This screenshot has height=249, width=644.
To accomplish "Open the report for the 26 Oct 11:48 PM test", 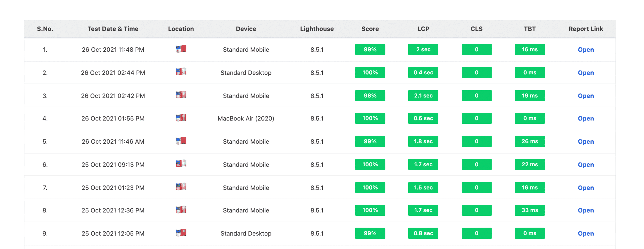I will click(x=586, y=50).
